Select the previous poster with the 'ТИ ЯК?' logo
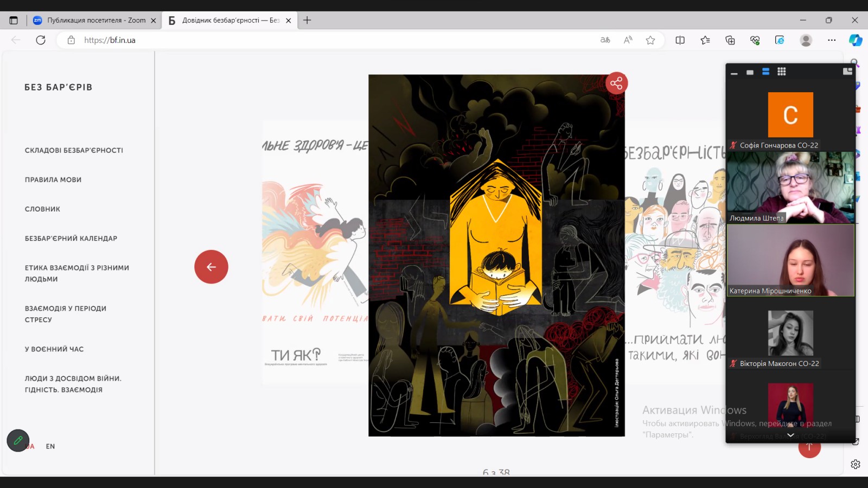This screenshot has height=488, width=868. [x=315, y=252]
